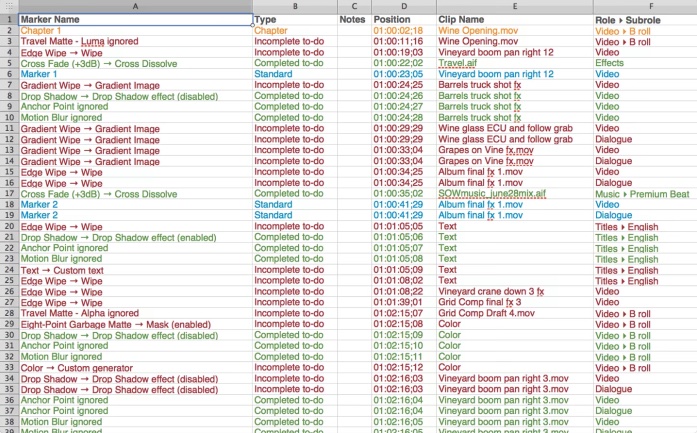
Task: Select row 17 header
Action: tap(9, 194)
